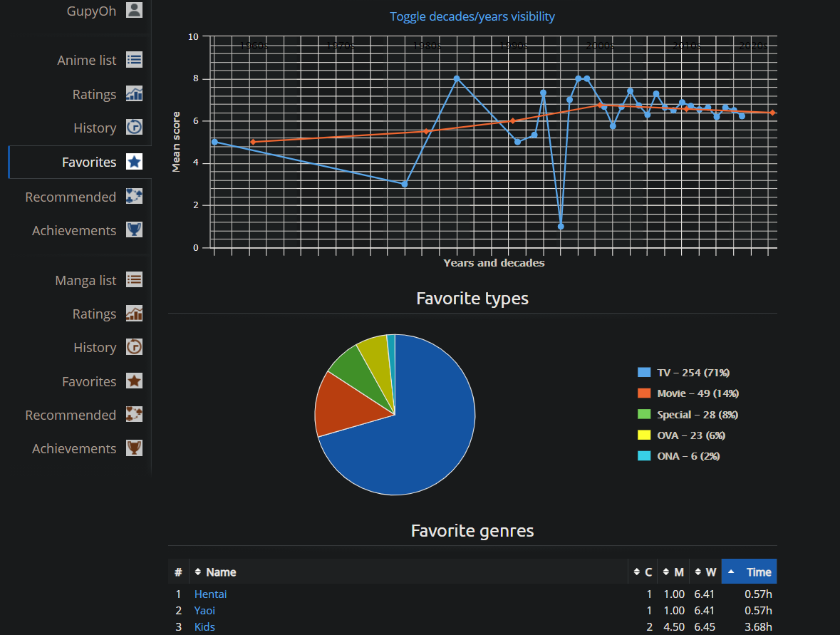Open anime History clock icon
This screenshot has width=840, height=635.
click(x=134, y=128)
